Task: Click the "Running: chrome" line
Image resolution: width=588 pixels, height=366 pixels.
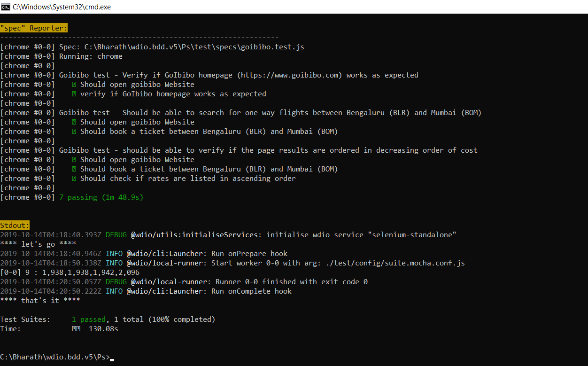Action: [91, 56]
